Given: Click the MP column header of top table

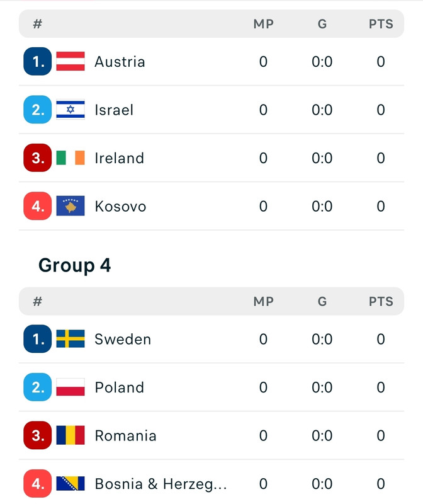Looking at the screenshot, I should tap(263, 24).
